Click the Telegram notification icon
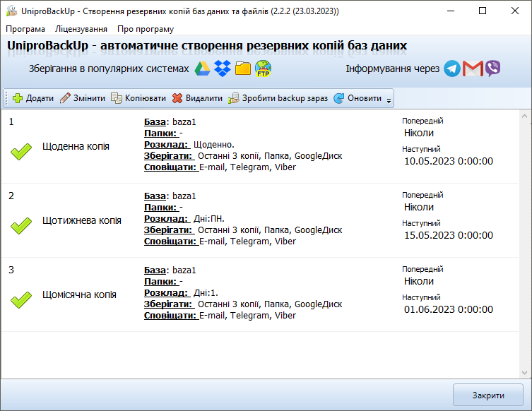532x411 pixels. 452,68
